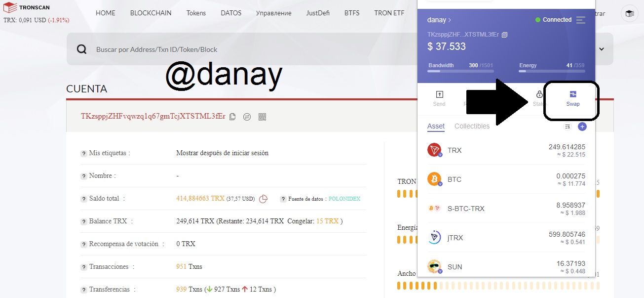Open the HOME menu
644x298 pixels.
(x=106, y=13)
